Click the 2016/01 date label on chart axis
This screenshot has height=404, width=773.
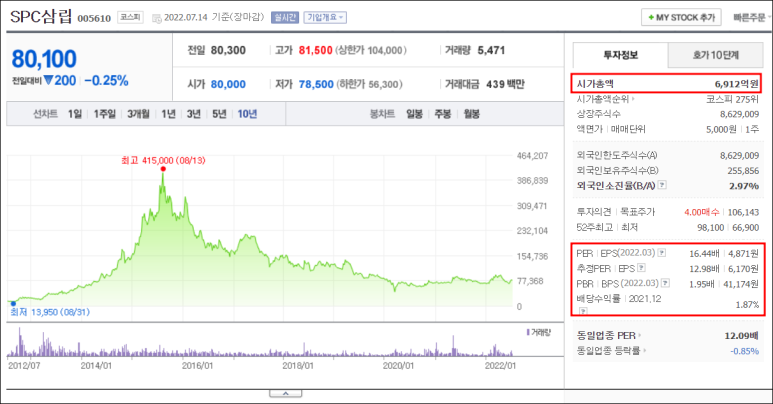tap(197, 366)
